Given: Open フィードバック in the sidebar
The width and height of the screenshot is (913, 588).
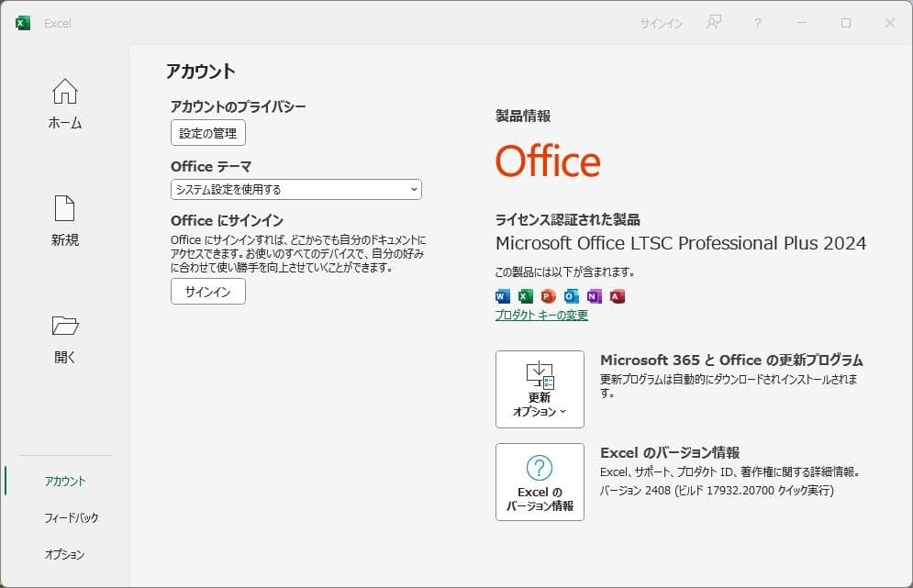Looking at the screenshot, I should [x=71, y=517].
